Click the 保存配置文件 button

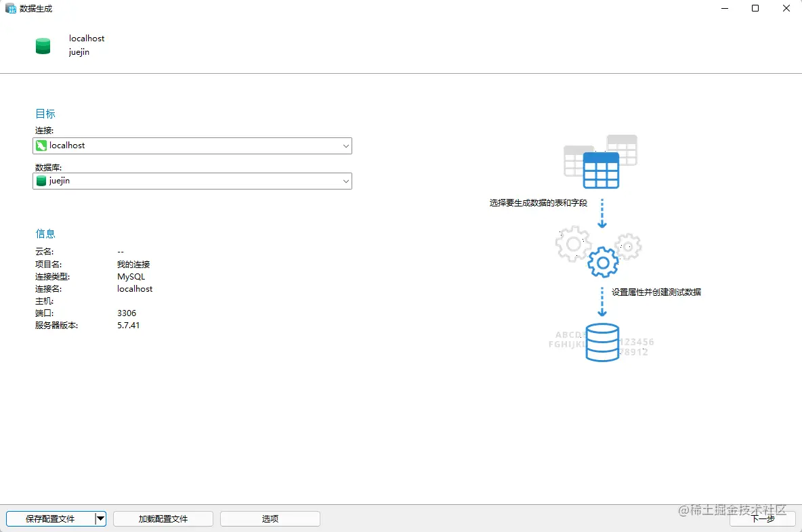(50, 518)
